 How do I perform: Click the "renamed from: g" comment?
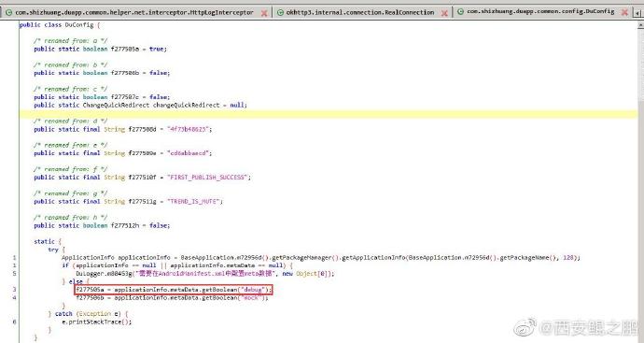[70, 193]
